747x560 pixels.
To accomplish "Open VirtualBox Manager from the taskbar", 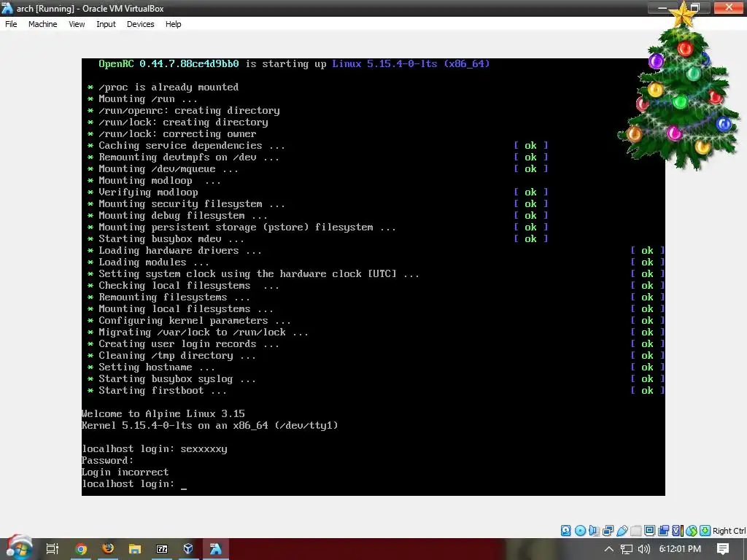I will coord(189,548).
